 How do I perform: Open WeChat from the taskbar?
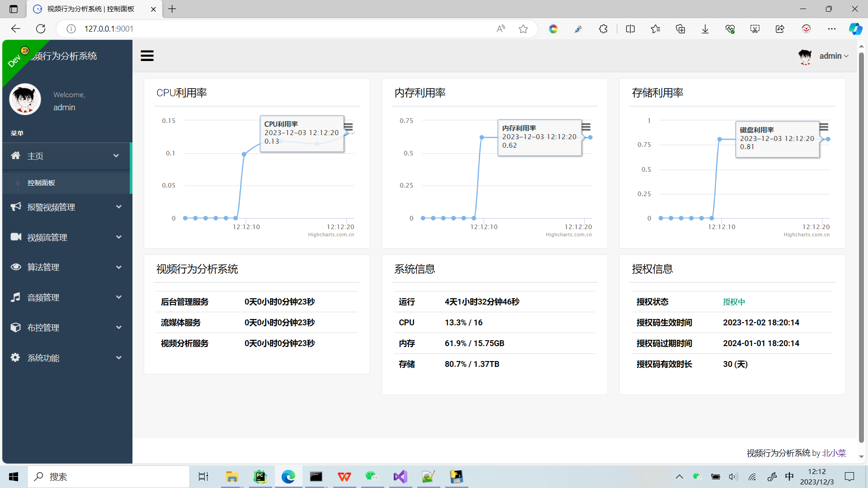[372, 477]
